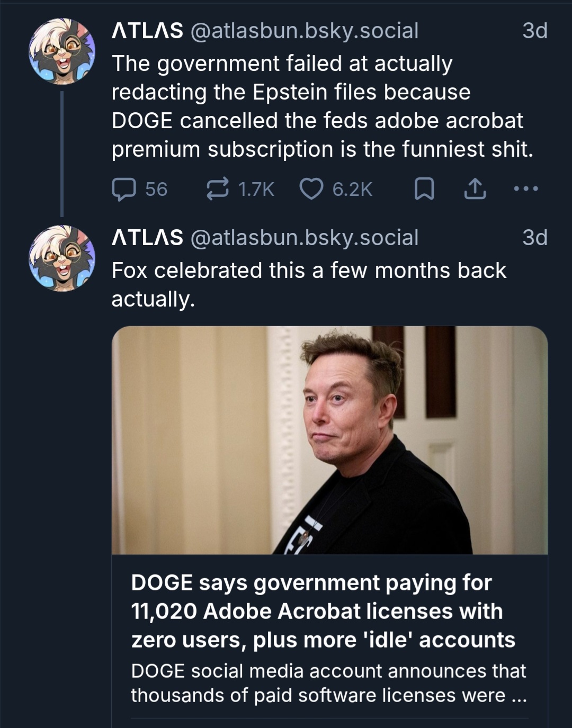Tap the avatar beside the Fox reply
Screen dimensions: 572x728
(61, 258)
